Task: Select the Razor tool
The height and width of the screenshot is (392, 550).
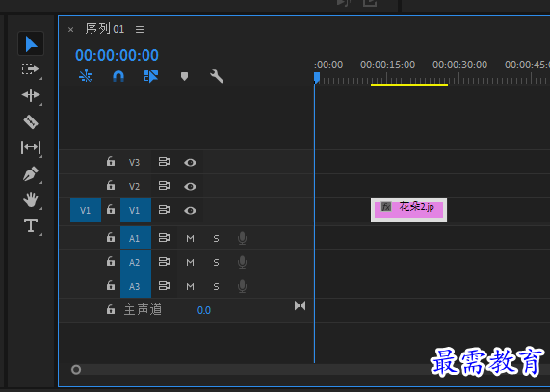Action: [31, 122]
